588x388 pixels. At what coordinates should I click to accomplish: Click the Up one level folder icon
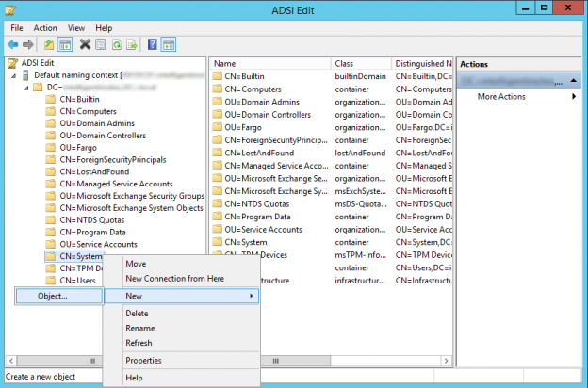click(x=49, y=44)
